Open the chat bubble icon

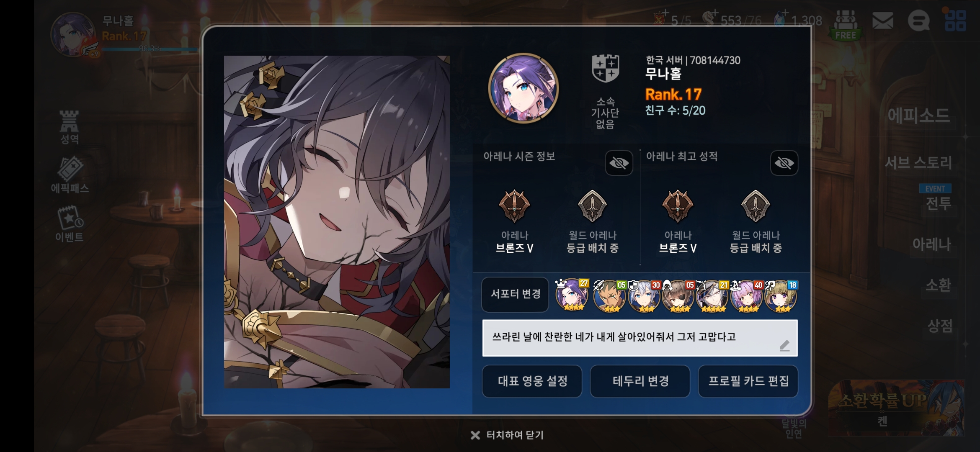tap(919, 21)
